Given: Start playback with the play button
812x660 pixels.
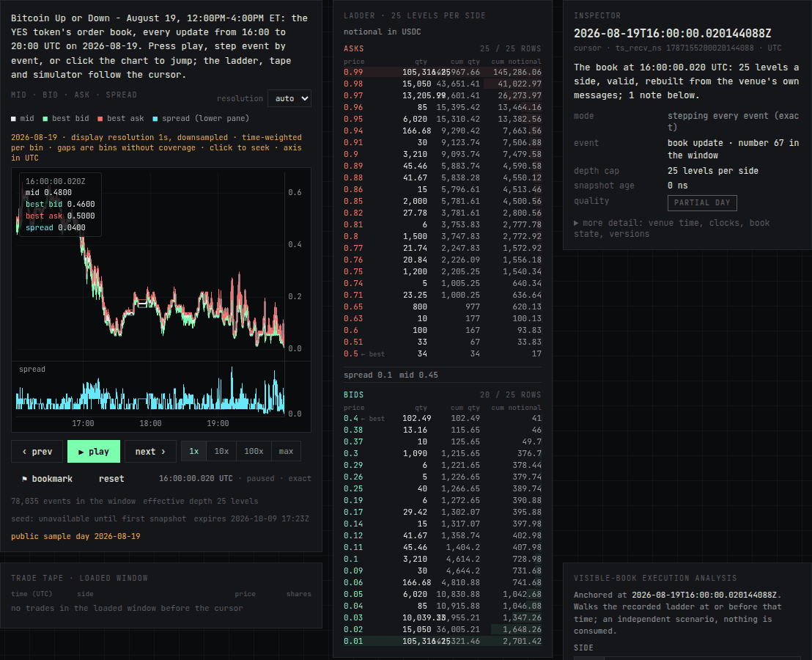Looking at the screenshot, I should (x=94, y=452).
